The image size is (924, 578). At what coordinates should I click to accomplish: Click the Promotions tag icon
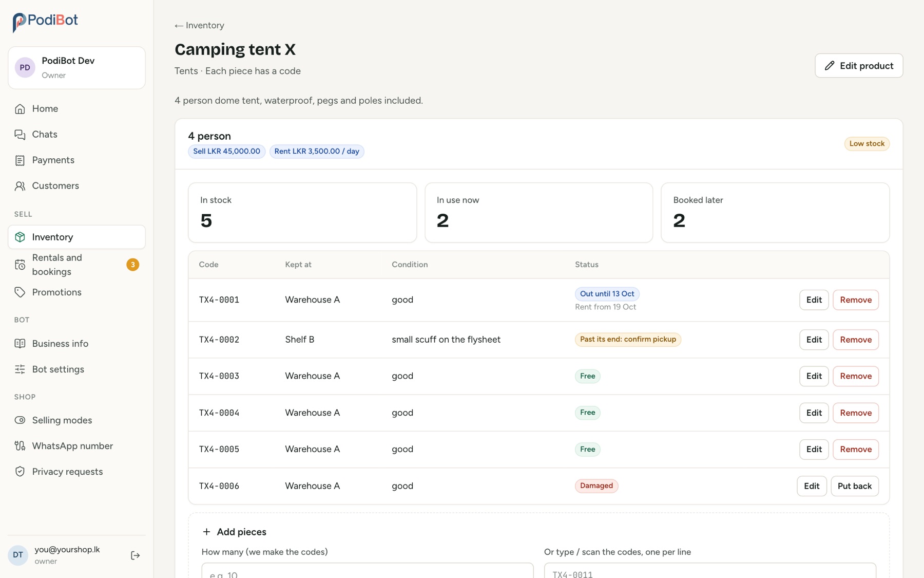point(20,292)
